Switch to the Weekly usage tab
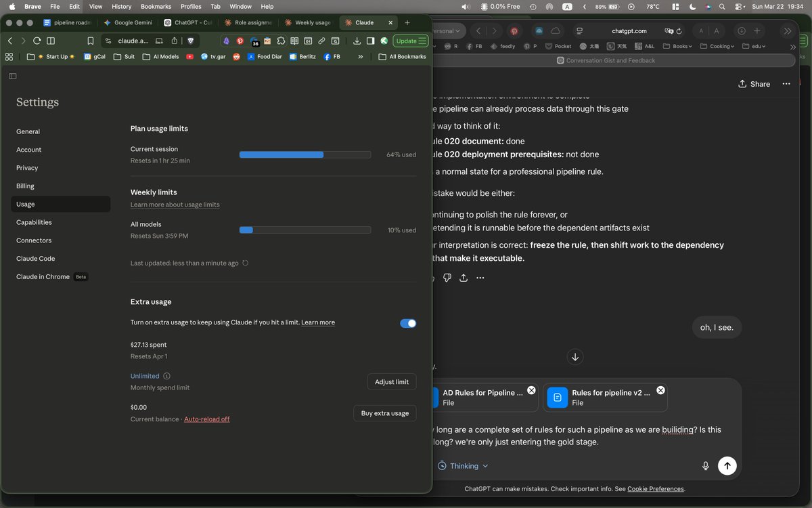This screenshot has width=812, height=508. tap(308, 22)
